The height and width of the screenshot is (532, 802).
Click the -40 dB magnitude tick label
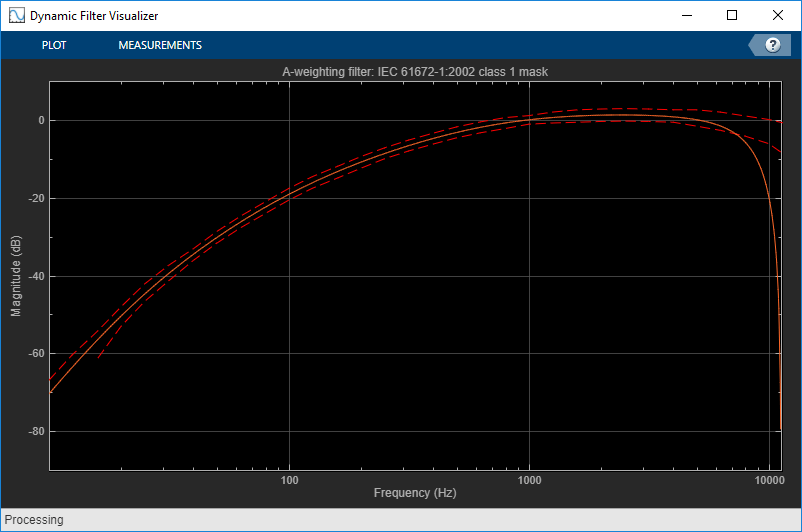click(36, 276)
